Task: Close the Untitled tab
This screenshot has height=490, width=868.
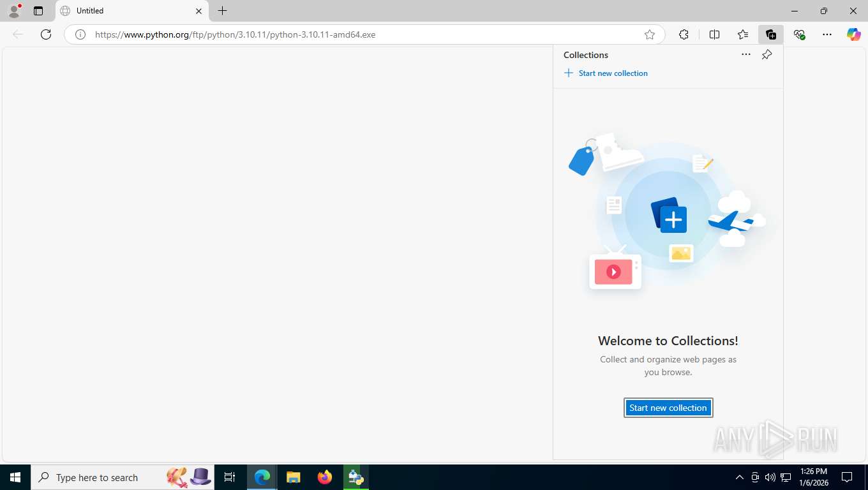Action: [x=198, y=11]
